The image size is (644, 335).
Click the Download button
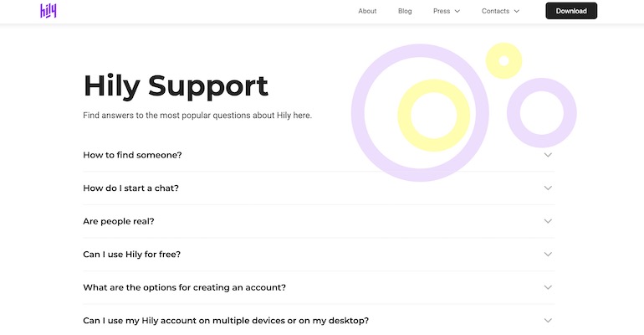pyautogui.click(x=571, y=11)
